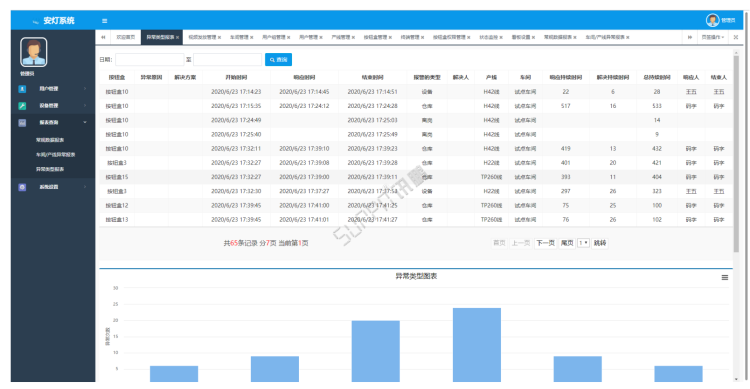Expand the 用户管理 sidebar section chevron
The height and width of the screenshot is (389, 750).
[85, 89]
